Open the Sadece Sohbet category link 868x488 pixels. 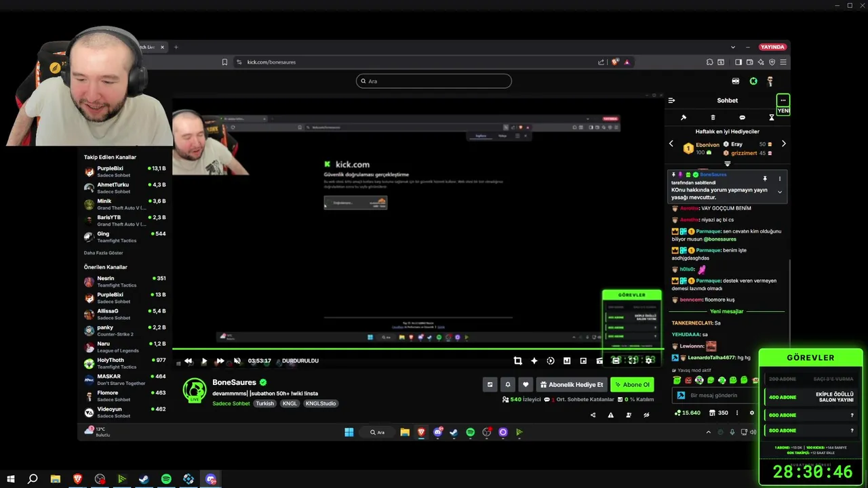click(231, 403)
